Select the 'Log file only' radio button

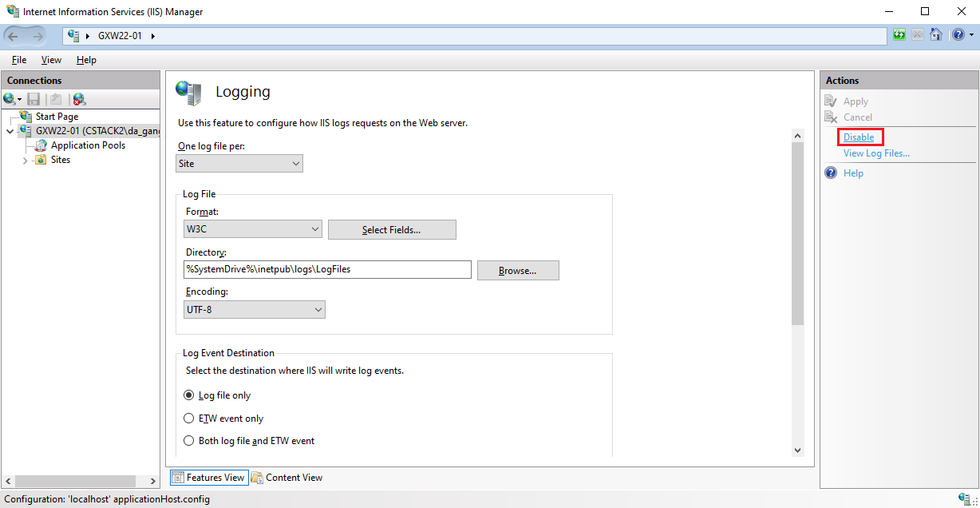[x=189, y=395]
